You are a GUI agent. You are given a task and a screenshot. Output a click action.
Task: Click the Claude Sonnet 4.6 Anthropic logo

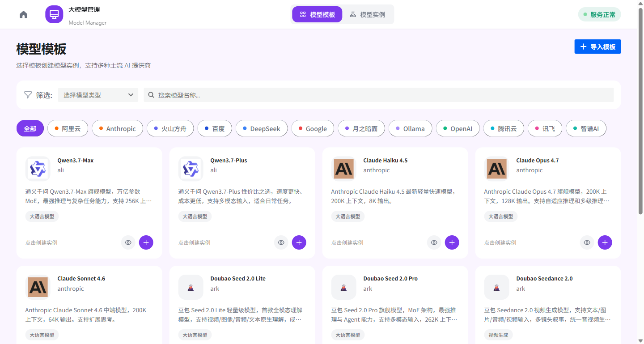(x=38, y=287)
